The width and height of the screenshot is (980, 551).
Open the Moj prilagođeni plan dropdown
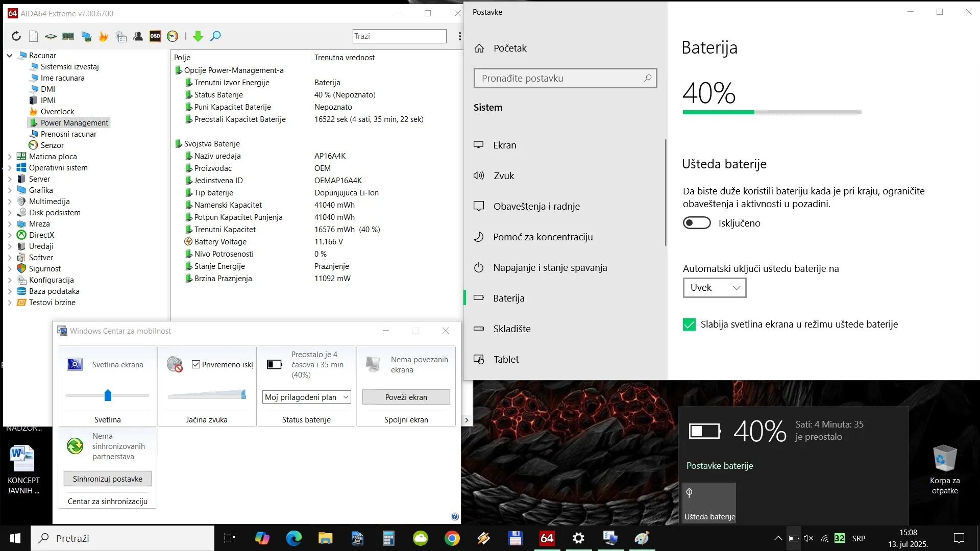pos(306,397)
